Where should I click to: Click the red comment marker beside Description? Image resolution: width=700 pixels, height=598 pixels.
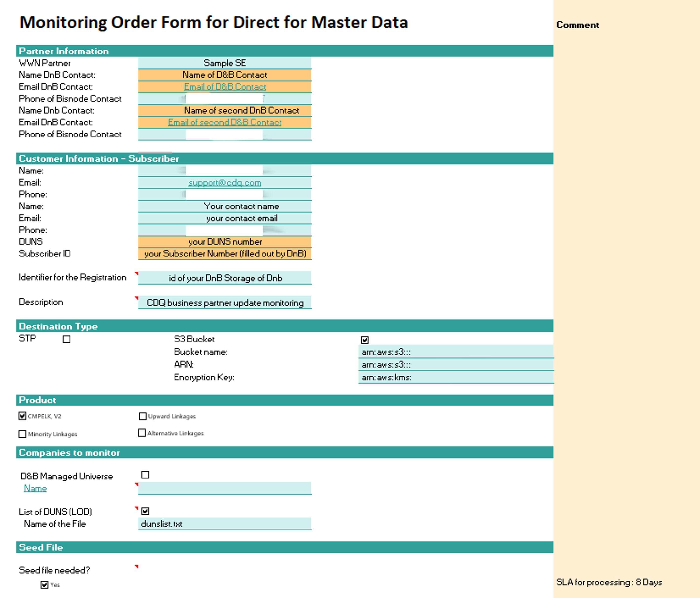137,298
